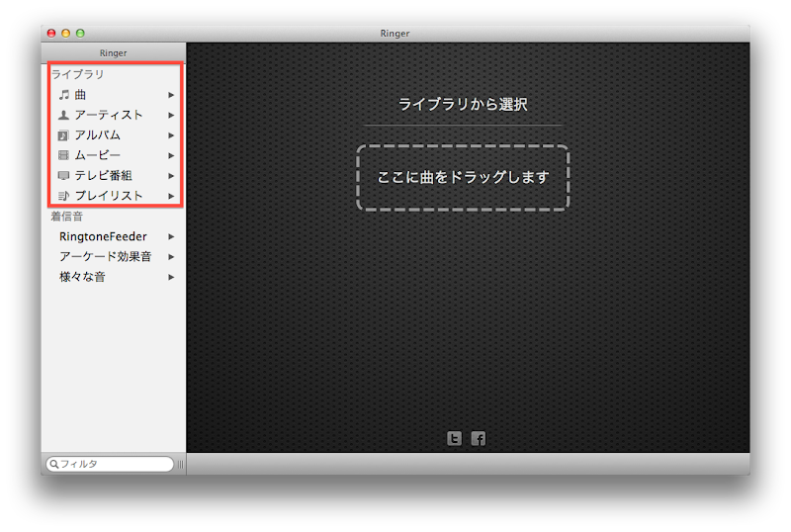
Task: Expand the 曲 row arrow
Action: coord(171,95)
